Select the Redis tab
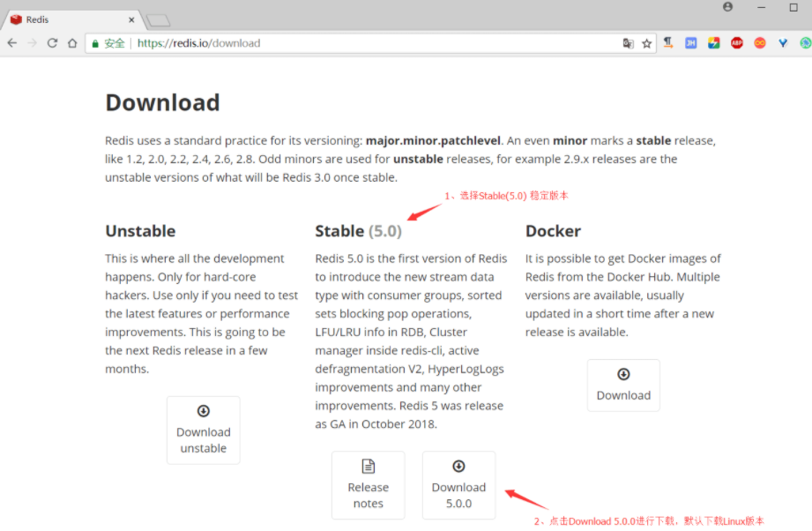Viewport: 812px width, 531px height. click(72, 19)
